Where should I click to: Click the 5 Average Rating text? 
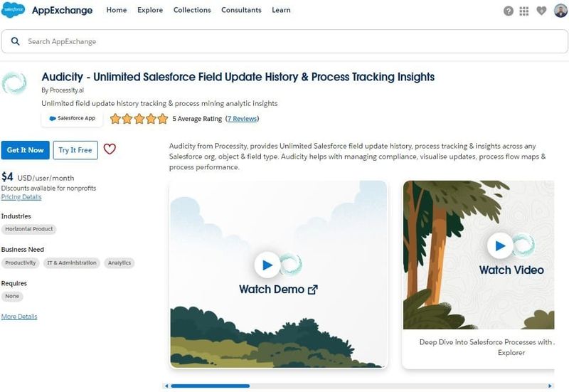point(197,119)
